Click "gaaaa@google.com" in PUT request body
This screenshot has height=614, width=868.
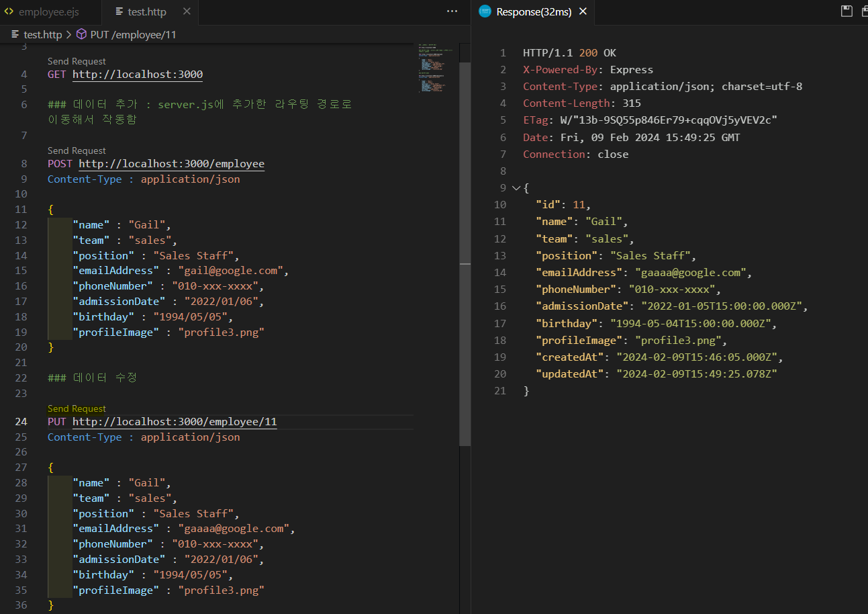click(233, 529)
